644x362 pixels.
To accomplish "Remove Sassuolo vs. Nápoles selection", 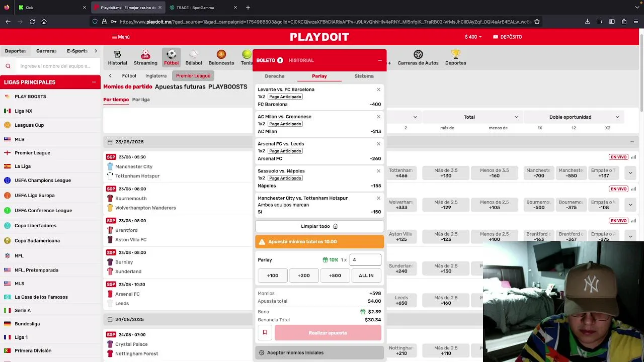I will 378,171.
